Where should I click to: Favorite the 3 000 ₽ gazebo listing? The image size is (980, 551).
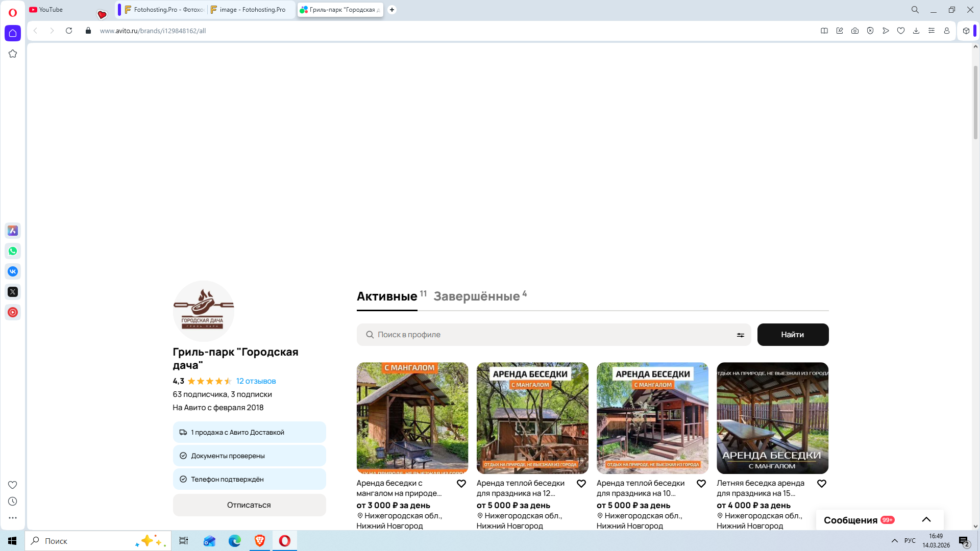pyautogui.click(x=461, y=484)
